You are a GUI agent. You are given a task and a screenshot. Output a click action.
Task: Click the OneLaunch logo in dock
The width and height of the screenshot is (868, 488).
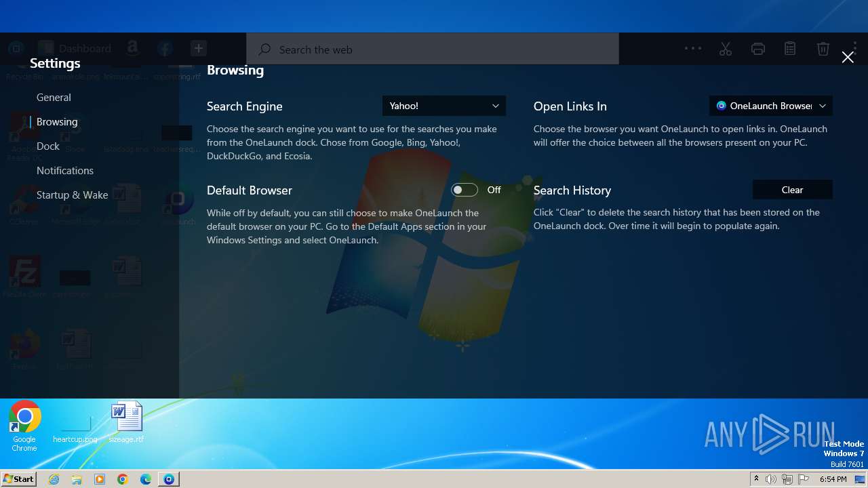pos(16,48)
